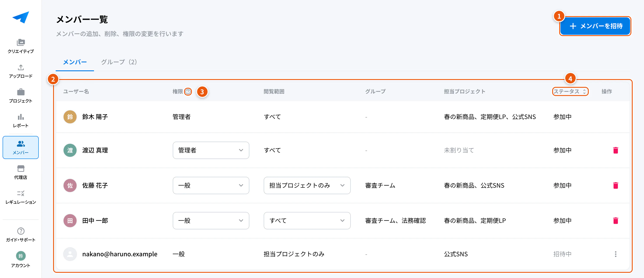Delete member 佐藤 花子 with trash icon
The image size is (644, 278).
pos(615,185)
